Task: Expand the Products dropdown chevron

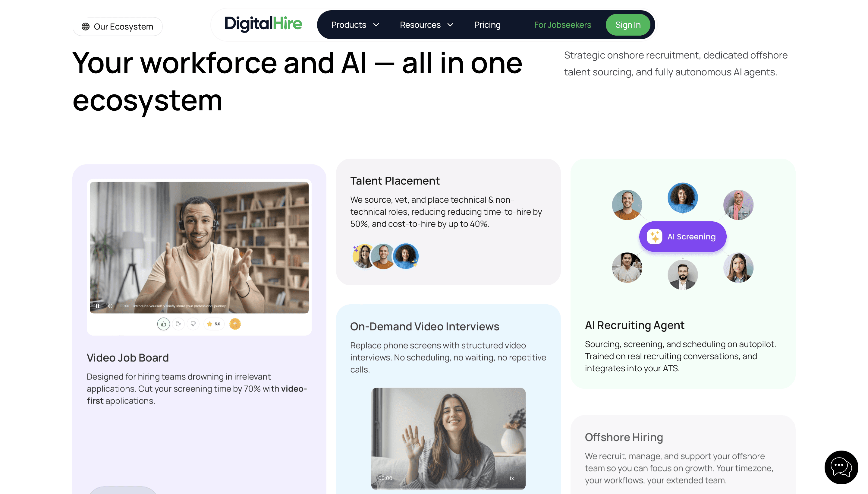Action: [x=376, y=25]
